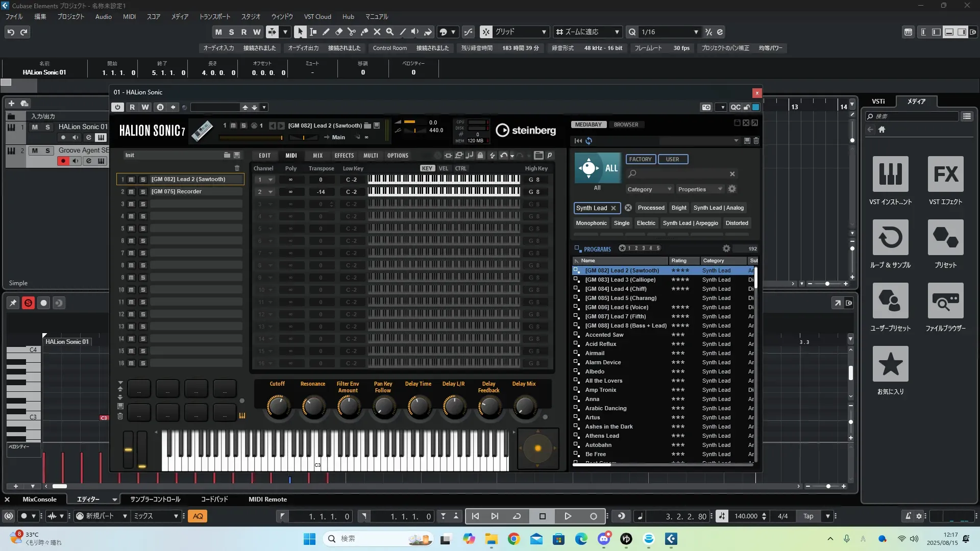Click the transport Play button
The image size is (980, 551).
(x=568, y=516)
